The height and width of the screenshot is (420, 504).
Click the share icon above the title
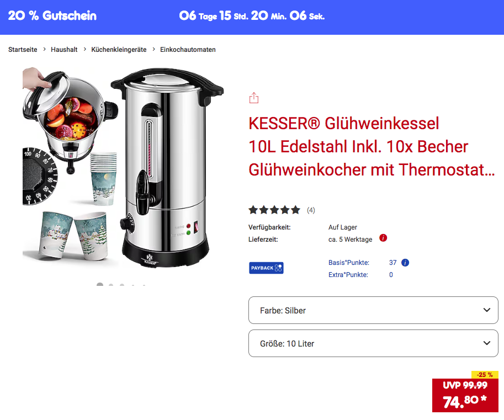(x=254, y=98)
